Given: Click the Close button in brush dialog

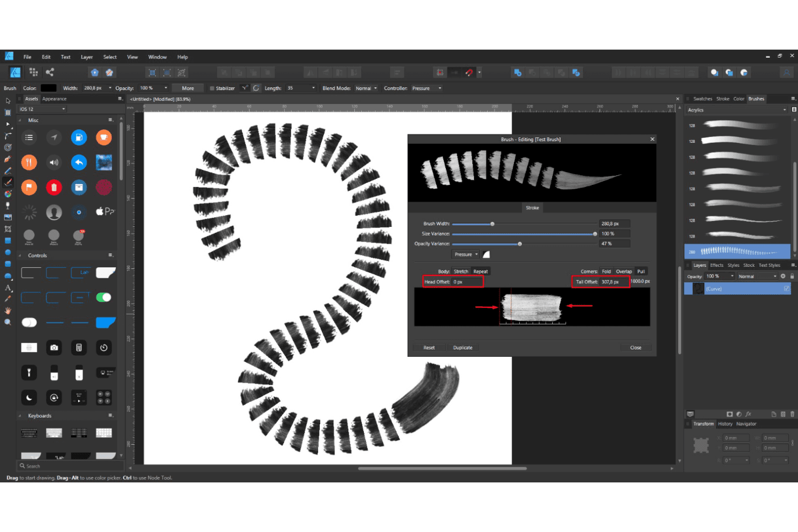Looking at the screenshot, I should (x=636, y=348).
